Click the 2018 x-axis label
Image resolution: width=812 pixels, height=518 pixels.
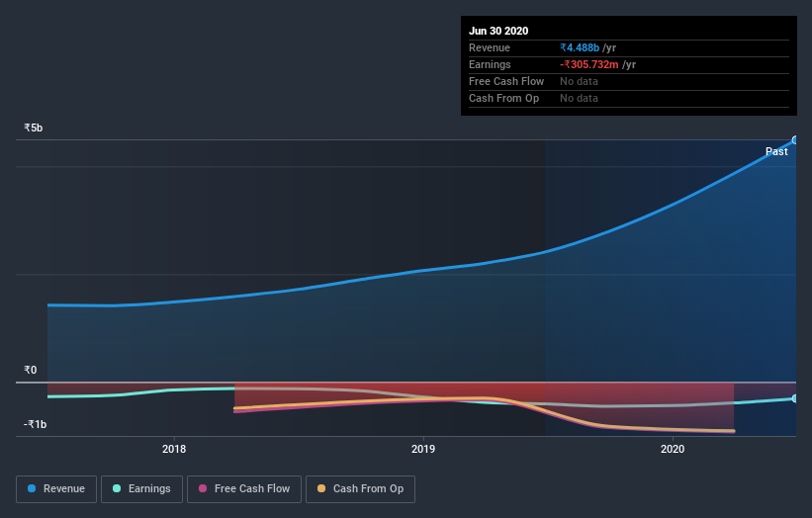tap(174, 449)
